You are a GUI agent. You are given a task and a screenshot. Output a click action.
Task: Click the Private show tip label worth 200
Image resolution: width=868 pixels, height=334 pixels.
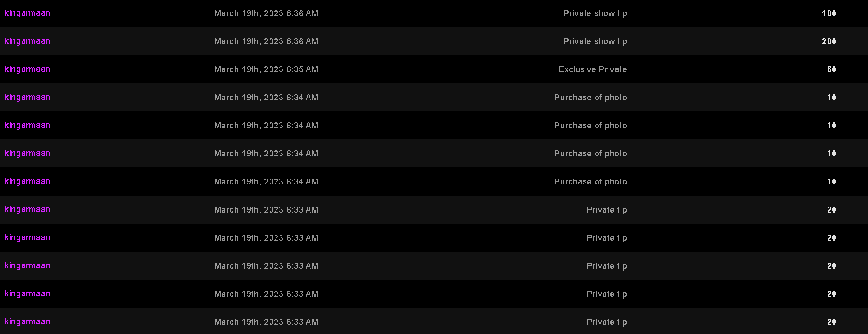coord(595,41)
